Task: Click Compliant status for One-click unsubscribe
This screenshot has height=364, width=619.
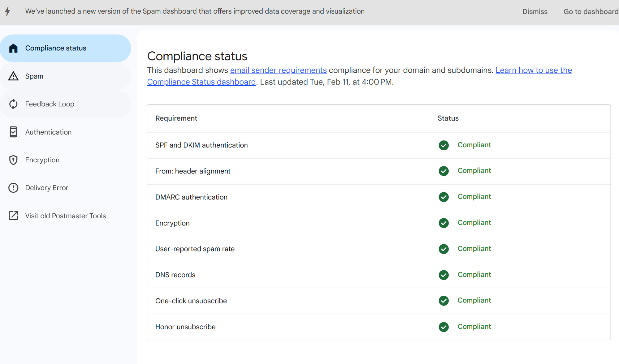Action: coord(474,300)
